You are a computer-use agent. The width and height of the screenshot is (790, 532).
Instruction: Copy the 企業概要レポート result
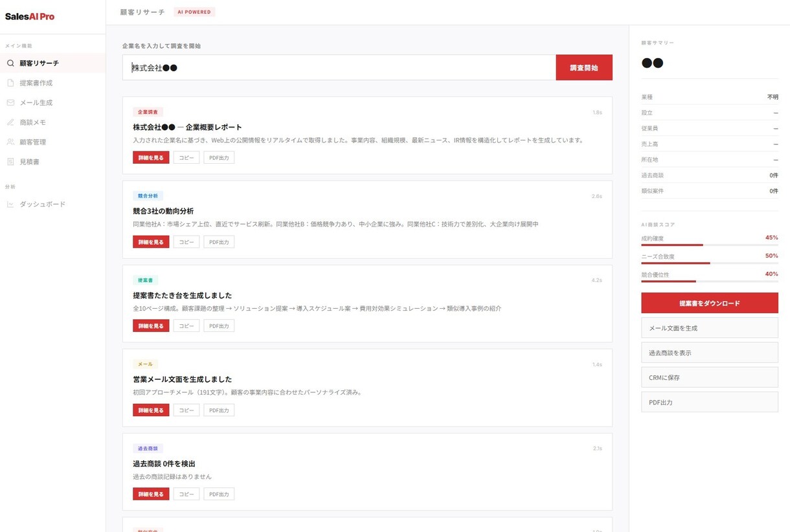(x=186, y=157)
